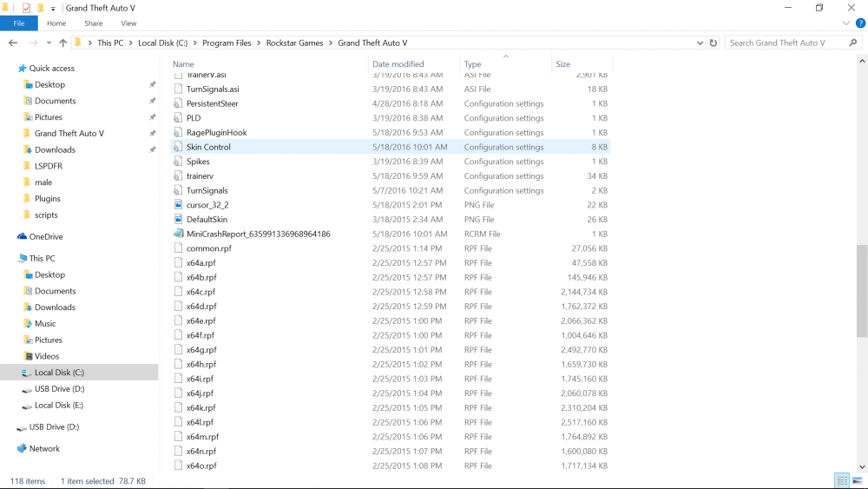Expand the ribbon with the chevron

click(845, 23)
